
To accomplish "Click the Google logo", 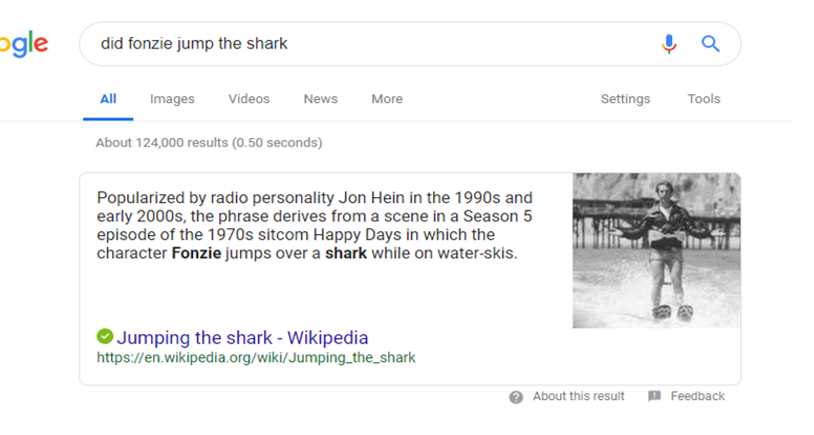I will (22, 44).
